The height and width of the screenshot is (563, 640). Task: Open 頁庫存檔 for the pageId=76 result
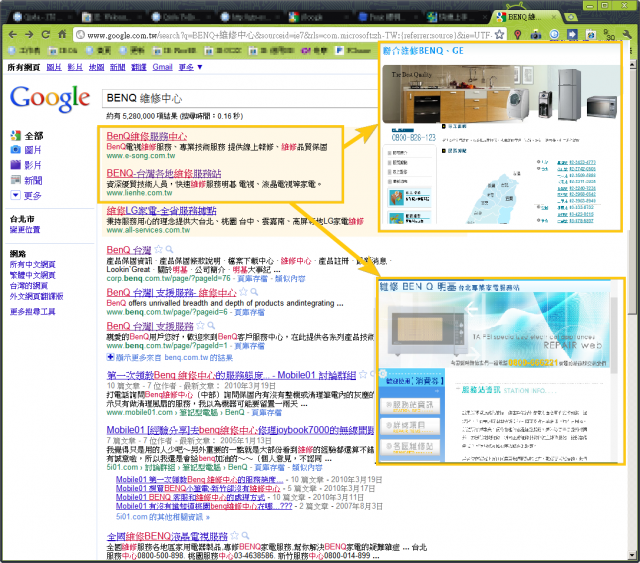252,279
